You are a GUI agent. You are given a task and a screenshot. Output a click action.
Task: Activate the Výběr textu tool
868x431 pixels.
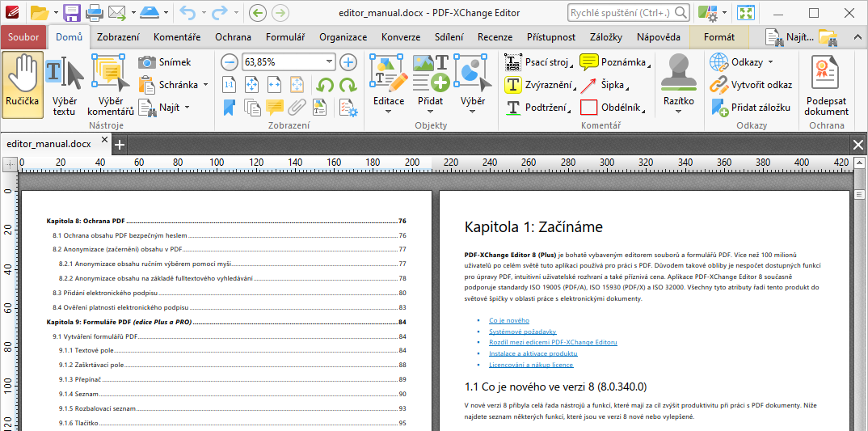[x=65, y=85]
